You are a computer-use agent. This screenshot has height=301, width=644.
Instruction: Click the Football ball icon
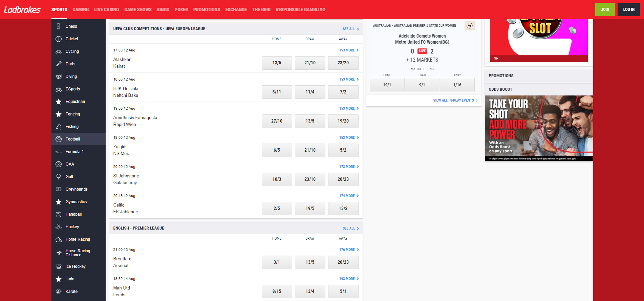coord(59,139)
